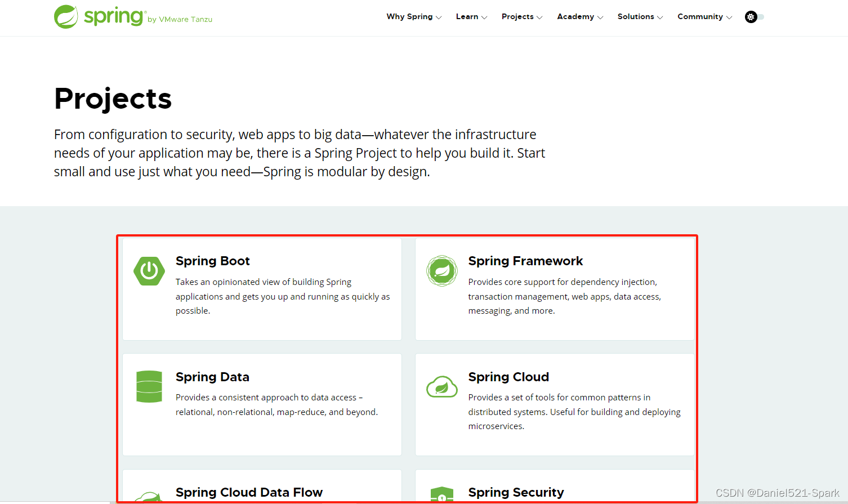The image size is (848, 504).
Task: Expand the Learn menu chevron
Action: (484, 17)
